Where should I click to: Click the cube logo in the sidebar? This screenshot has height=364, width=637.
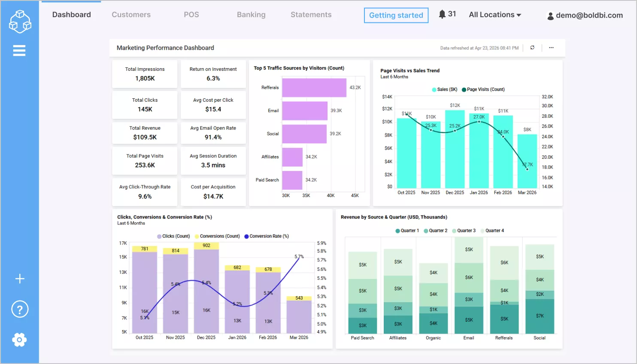click(20, 21)
